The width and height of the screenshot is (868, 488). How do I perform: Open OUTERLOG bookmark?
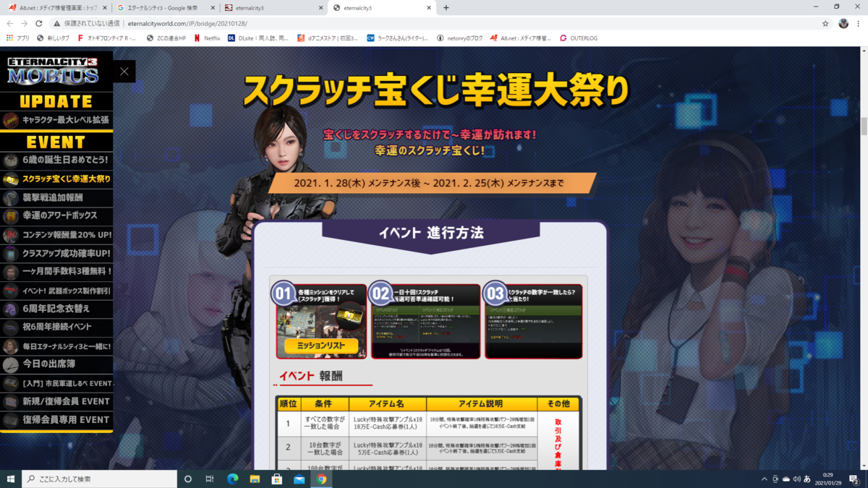pyautogui.click(x=579, y=38)
